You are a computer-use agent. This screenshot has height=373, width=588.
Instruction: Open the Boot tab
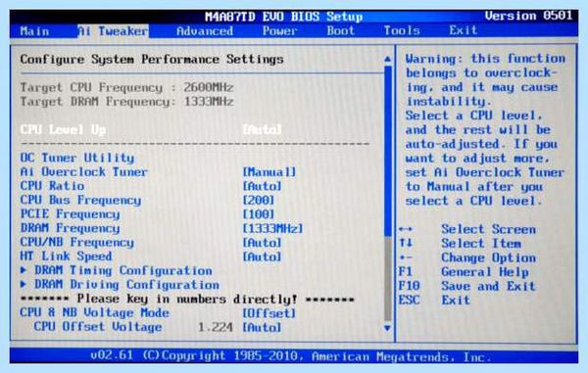(340, 30)
